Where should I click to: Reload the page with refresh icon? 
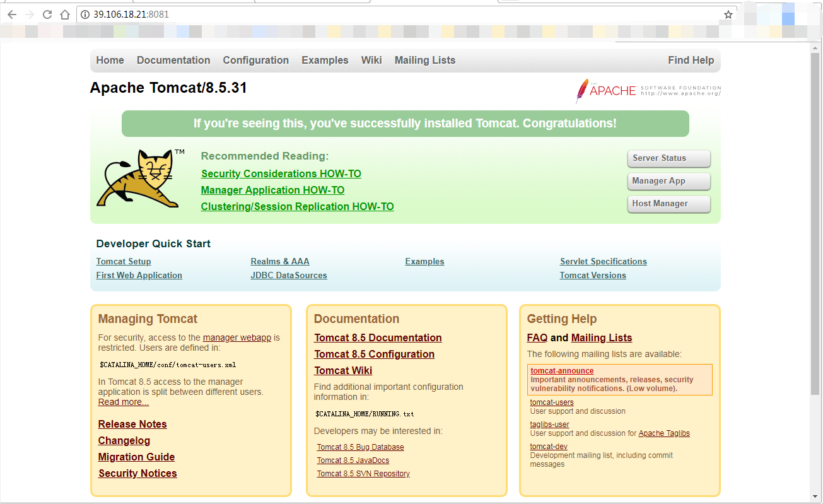point(47,15)
